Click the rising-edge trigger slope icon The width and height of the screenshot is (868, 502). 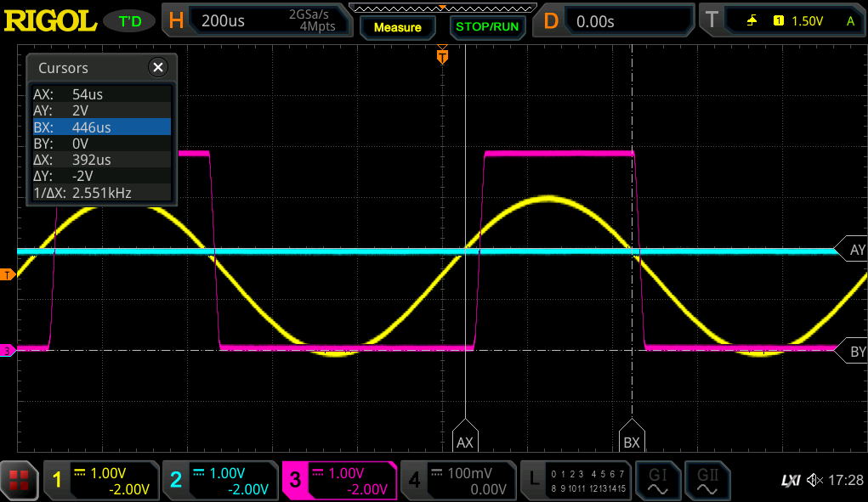[x=752, y=20]
